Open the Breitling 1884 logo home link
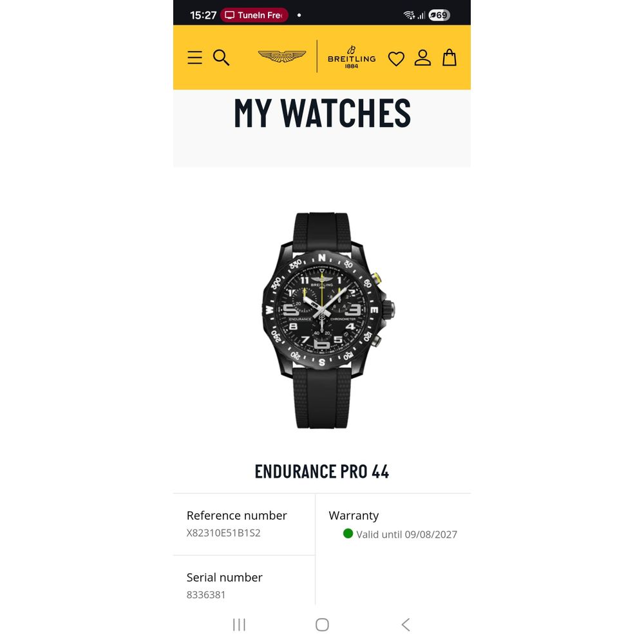This screenshot has width=644, height=644. tap(352, 57)
